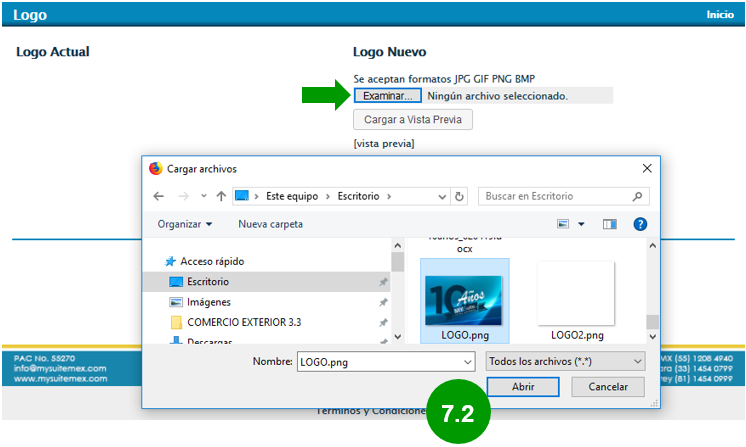Select the LOGO.png thumbnail
Viewport: 746px width, 447px height.
click(x=464, y=300)
